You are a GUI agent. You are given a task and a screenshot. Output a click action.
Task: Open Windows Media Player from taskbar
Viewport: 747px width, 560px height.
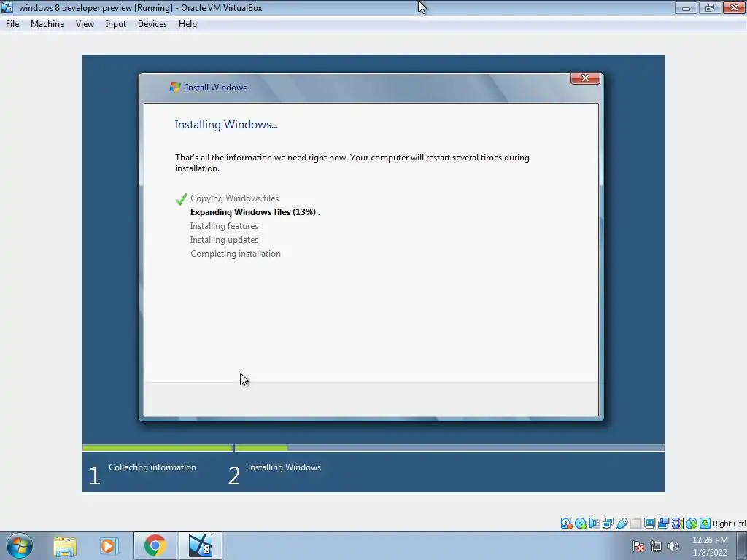pyautogui.click(x=109, y=545)
